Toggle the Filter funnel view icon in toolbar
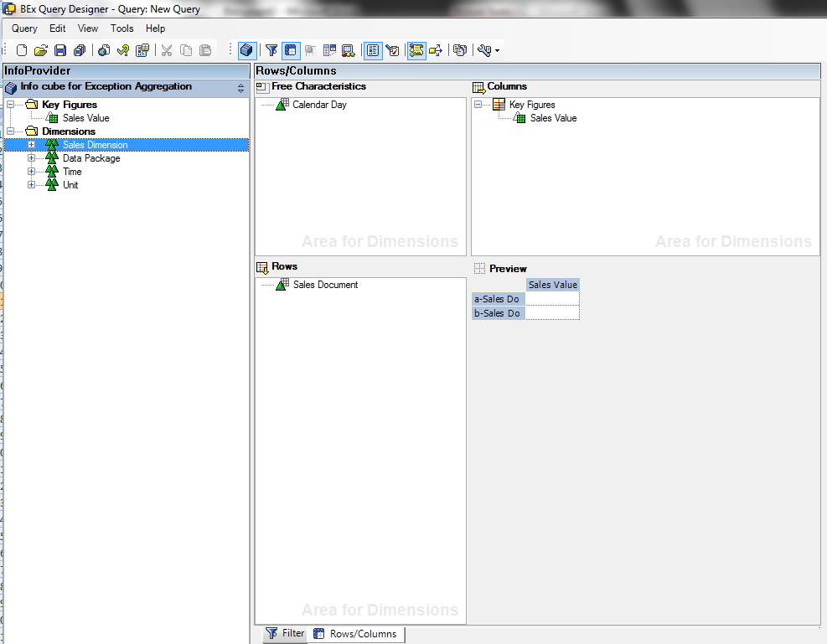 (x=271, y=50)
